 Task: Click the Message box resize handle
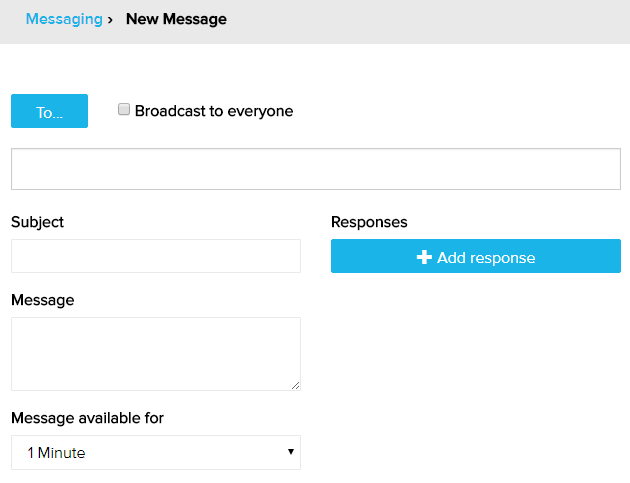pyautogui.click(x=296, y=385)
